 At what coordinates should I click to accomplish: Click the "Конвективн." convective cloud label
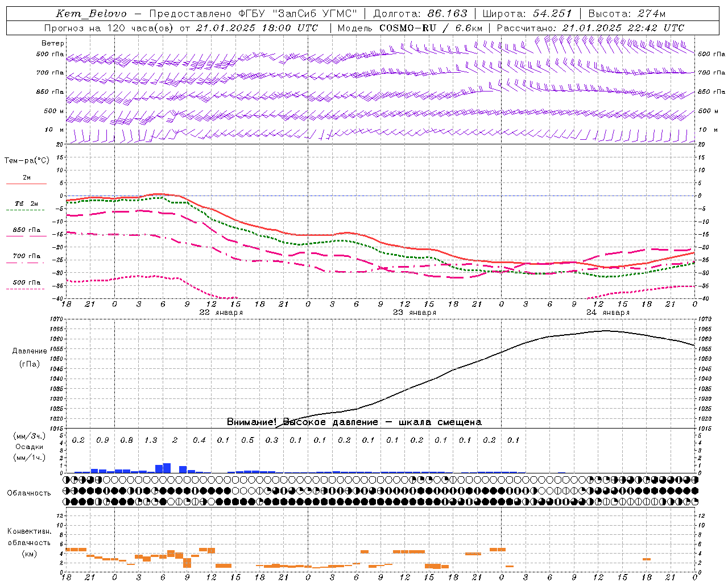(30, 531)
